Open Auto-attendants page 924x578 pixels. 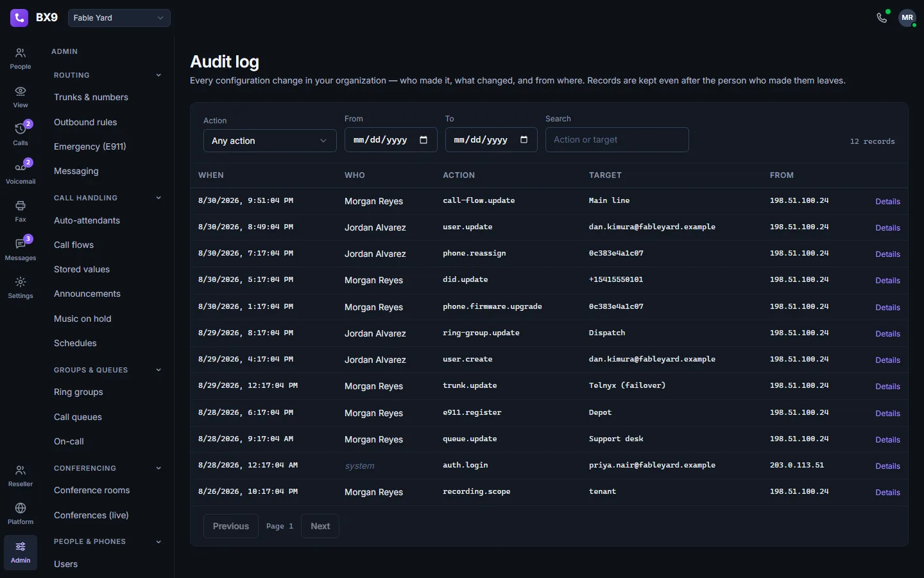(87, 220)
